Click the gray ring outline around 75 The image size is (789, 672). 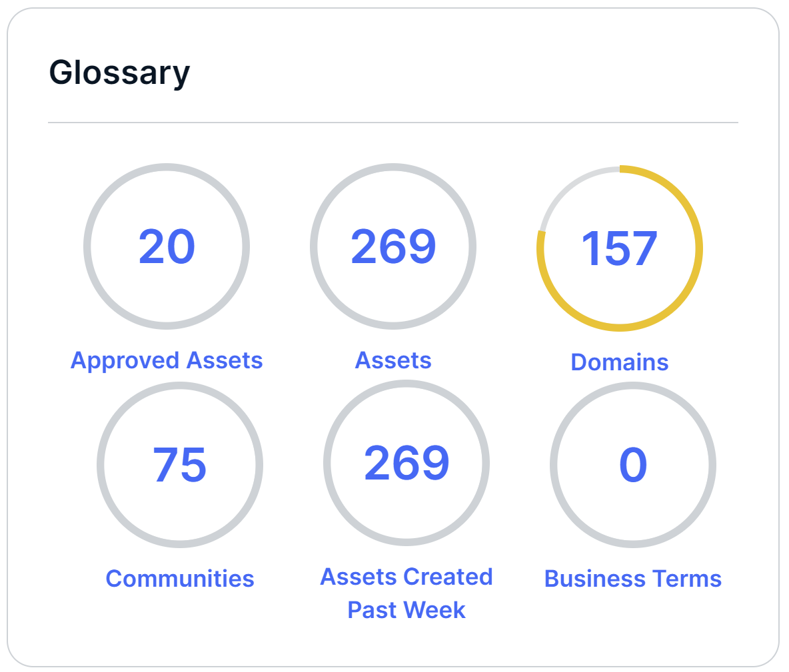click(x=101, y=465)
